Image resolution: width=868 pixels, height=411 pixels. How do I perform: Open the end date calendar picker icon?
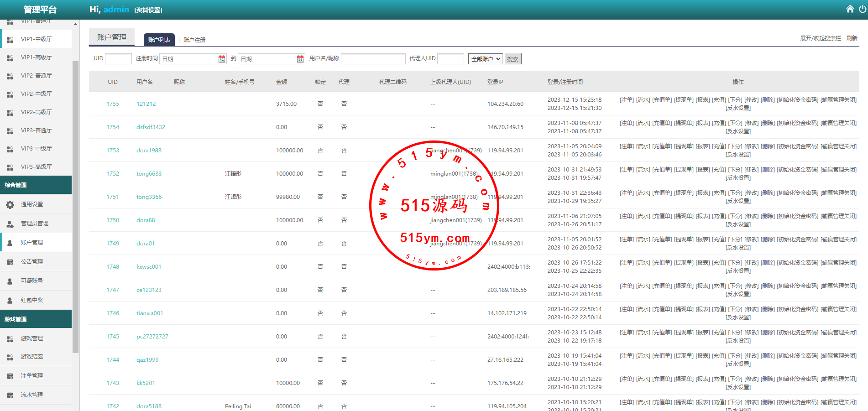[300, 59]
